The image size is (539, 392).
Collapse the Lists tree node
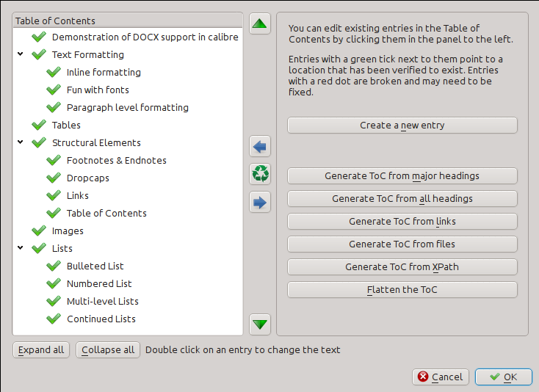coord(20,249)
